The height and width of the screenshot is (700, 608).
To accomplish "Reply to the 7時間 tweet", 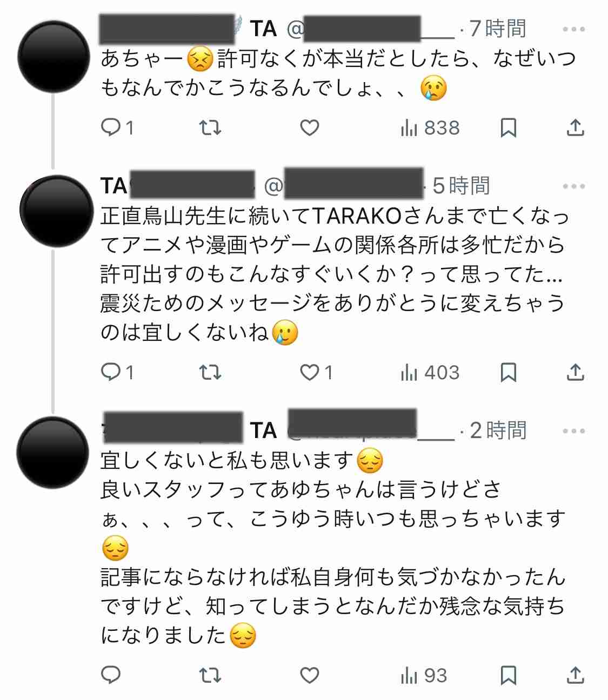I will point(113,128).
